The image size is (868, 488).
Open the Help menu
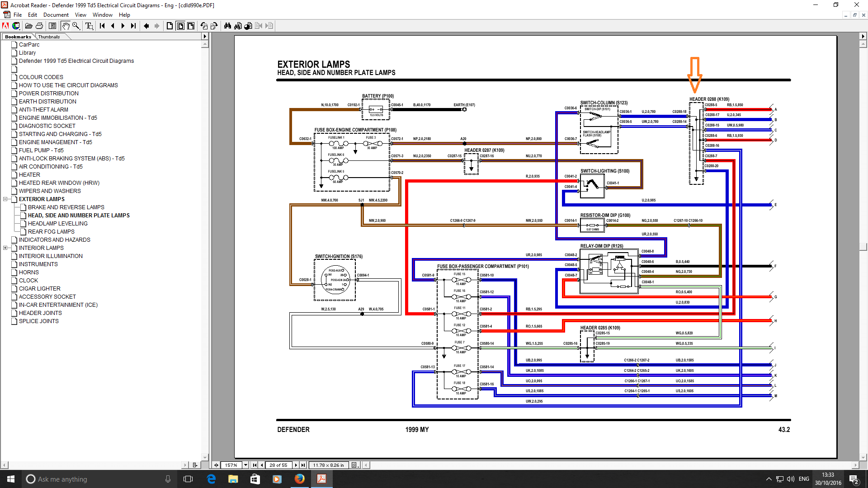[x=124, y=15]
